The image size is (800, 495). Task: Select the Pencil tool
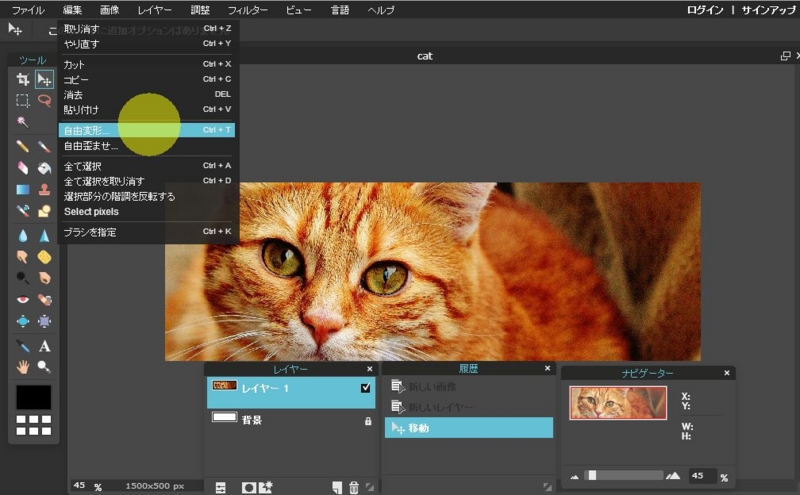(22, 146)
